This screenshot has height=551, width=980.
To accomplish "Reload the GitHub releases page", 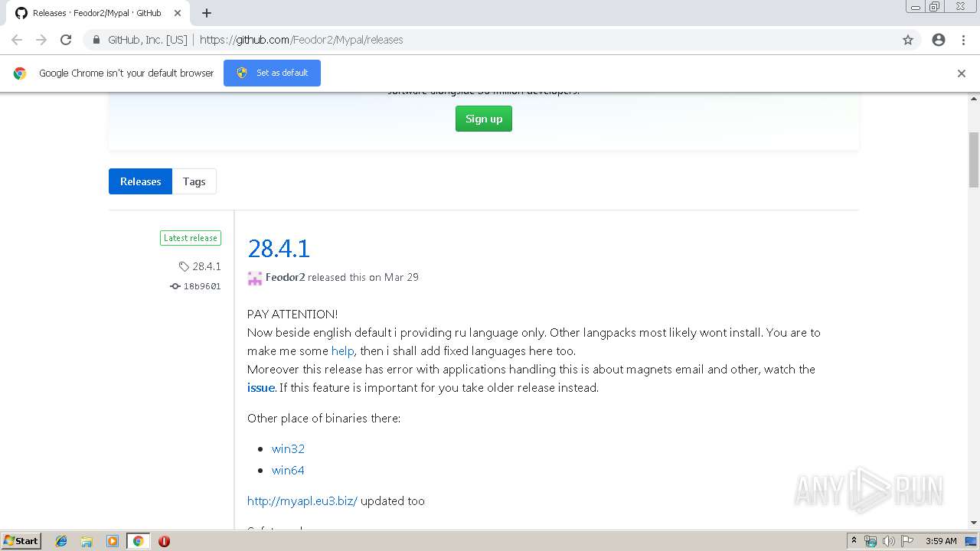I will point(66,40).
